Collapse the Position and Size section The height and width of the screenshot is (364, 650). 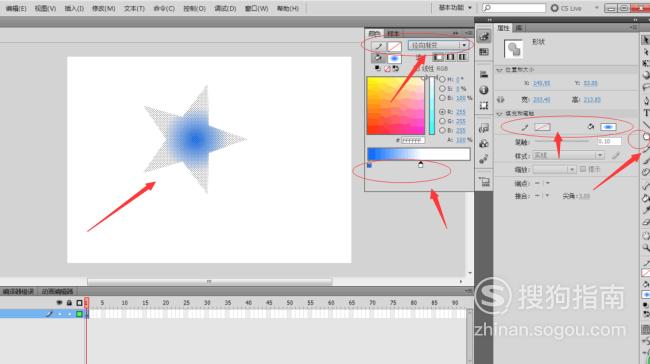(500, 70)
